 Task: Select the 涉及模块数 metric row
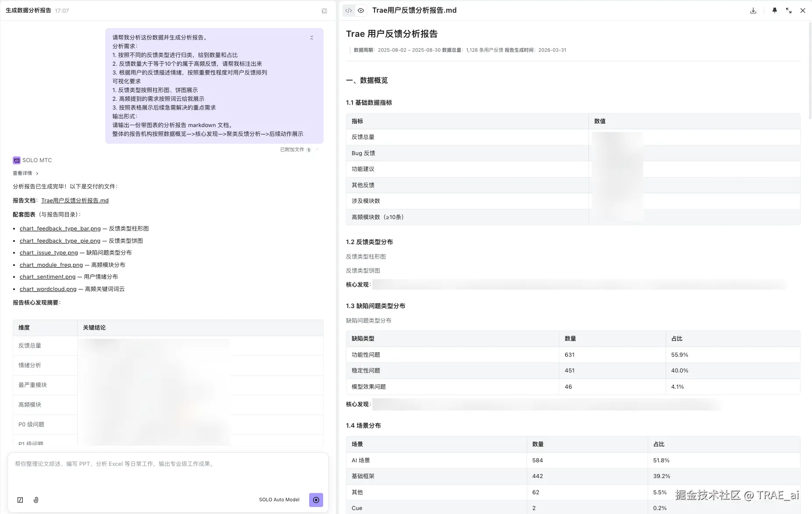(x=573, y=201)
